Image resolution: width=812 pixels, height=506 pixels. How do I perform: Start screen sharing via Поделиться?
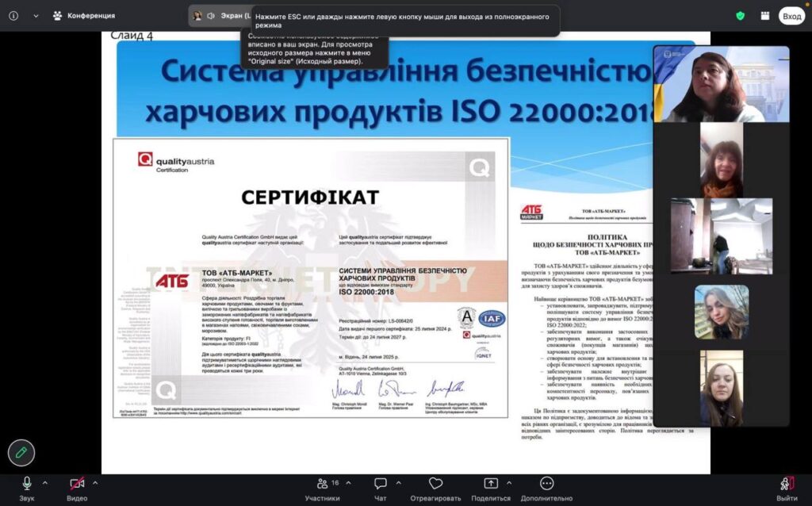click(x=490, y=485)
